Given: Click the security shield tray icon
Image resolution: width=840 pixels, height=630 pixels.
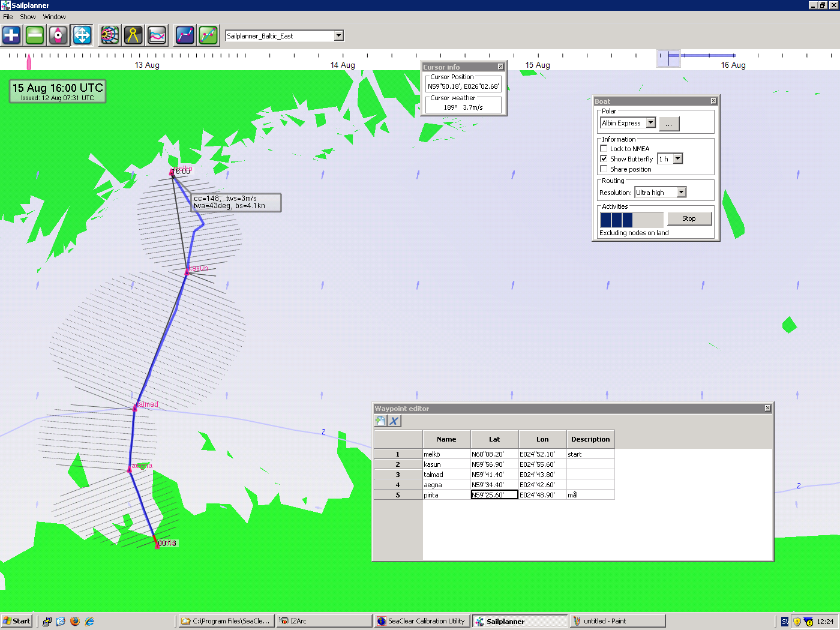Looking at the screenshot, I should (x=797, y=622).
